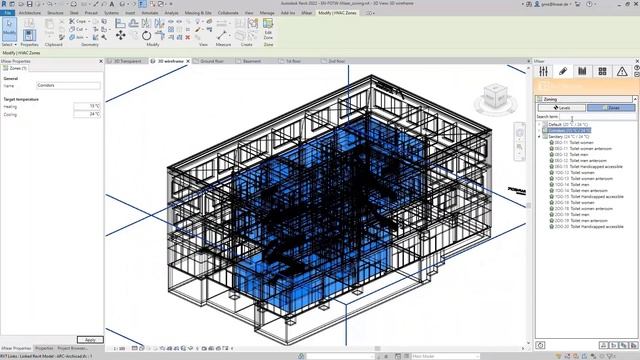Expand the Default zone node
This screenshot has height=360, width=640.
[539, 124]
